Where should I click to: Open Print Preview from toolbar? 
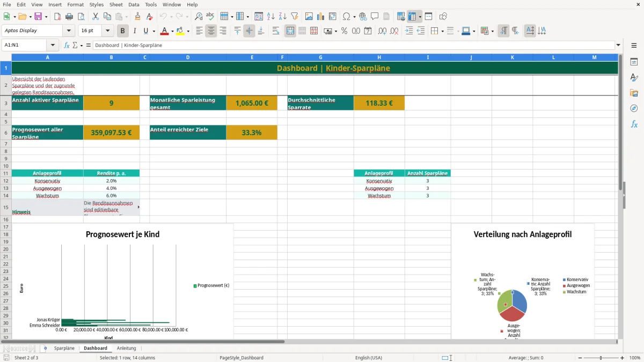click(x=82, y=17)
